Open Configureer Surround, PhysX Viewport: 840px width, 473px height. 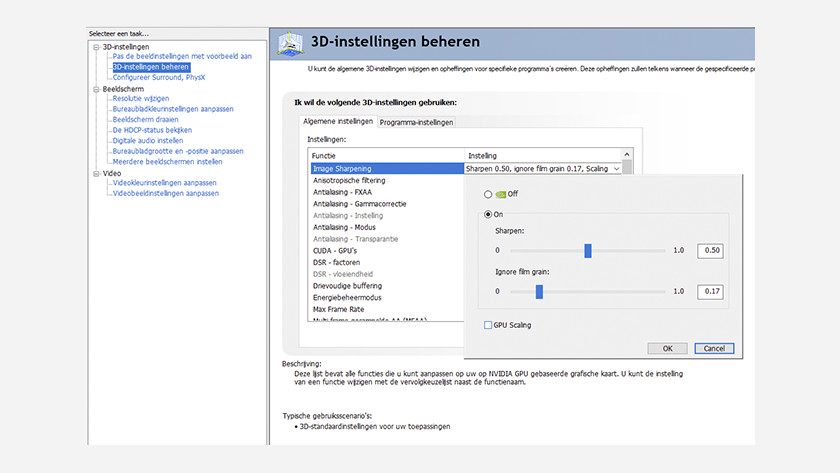(x=159, y=77)
